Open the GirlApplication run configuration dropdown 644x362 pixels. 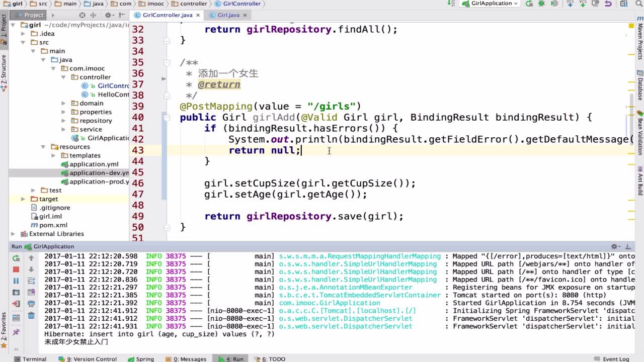pyautogui.click(x=491, y=4)
